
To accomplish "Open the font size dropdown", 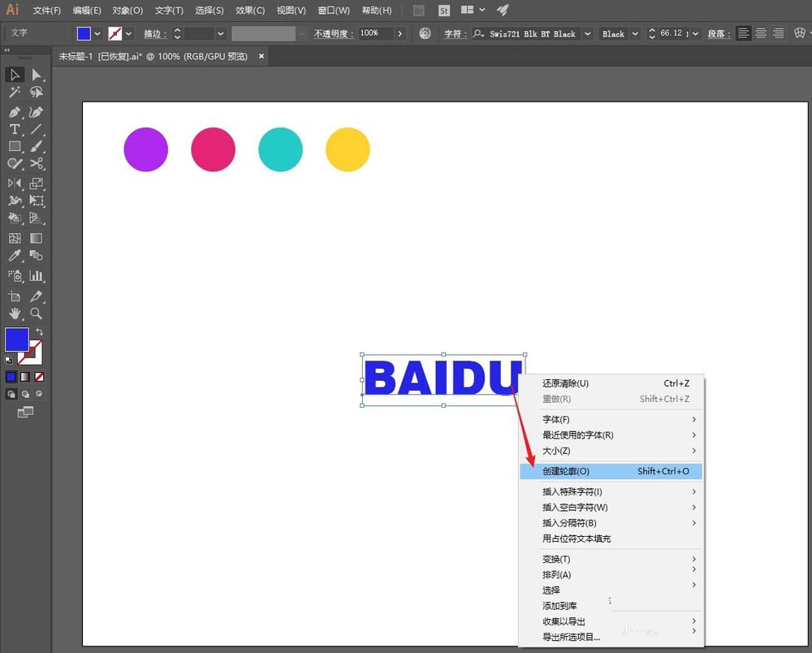I will [695, 34].
